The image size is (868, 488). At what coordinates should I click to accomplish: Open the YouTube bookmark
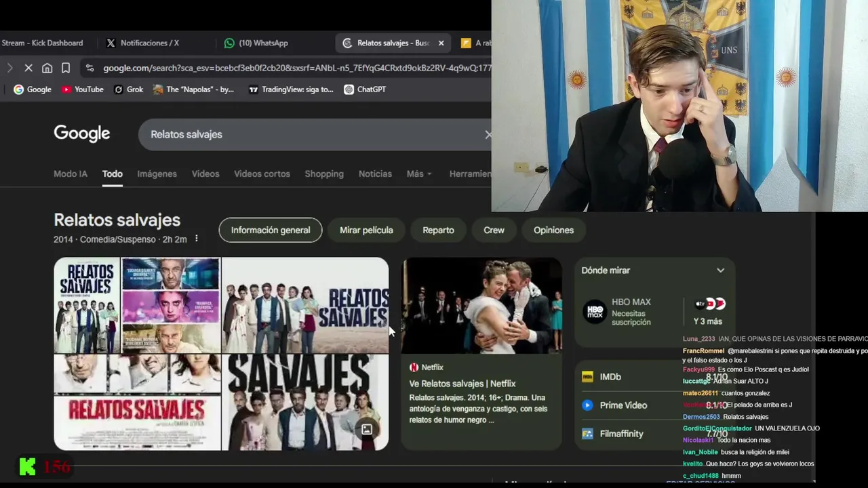click(82, 89)
